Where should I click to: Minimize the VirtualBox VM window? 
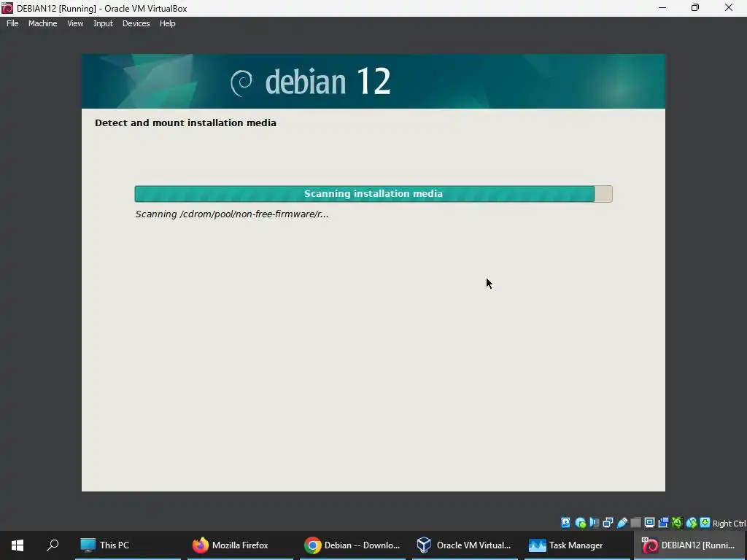[662, 8]
